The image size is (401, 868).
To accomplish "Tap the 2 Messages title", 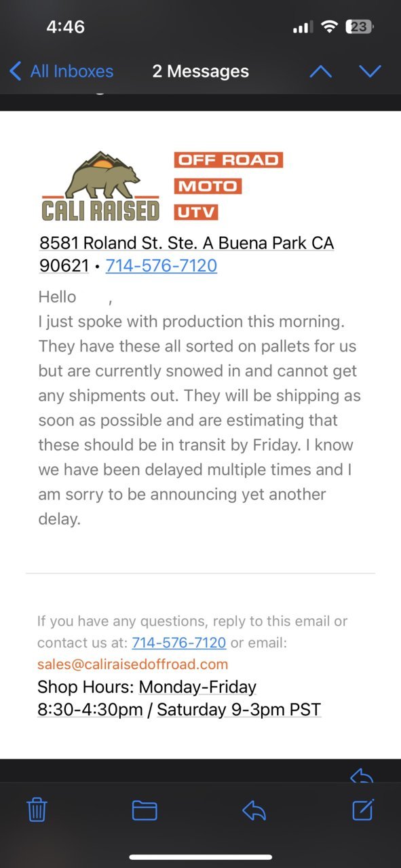I will (200, 71).
